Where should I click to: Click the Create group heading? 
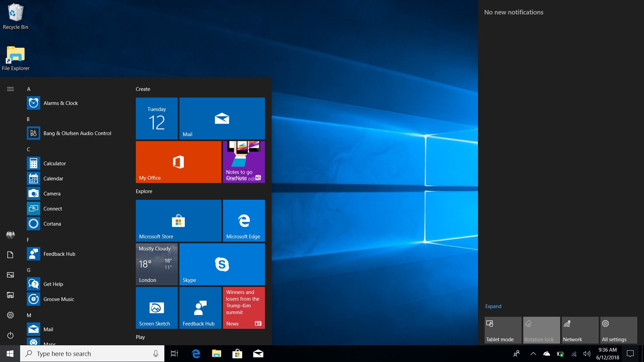tap(143, 89)
